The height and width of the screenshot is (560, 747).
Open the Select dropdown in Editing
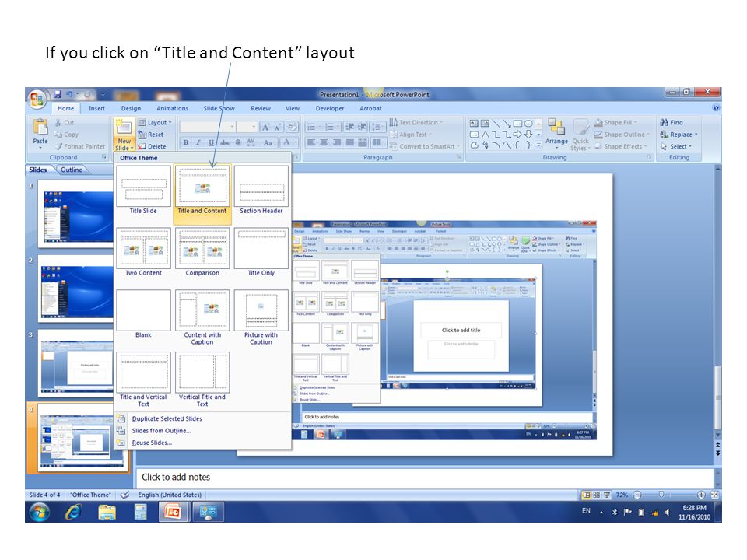[676, 146]
